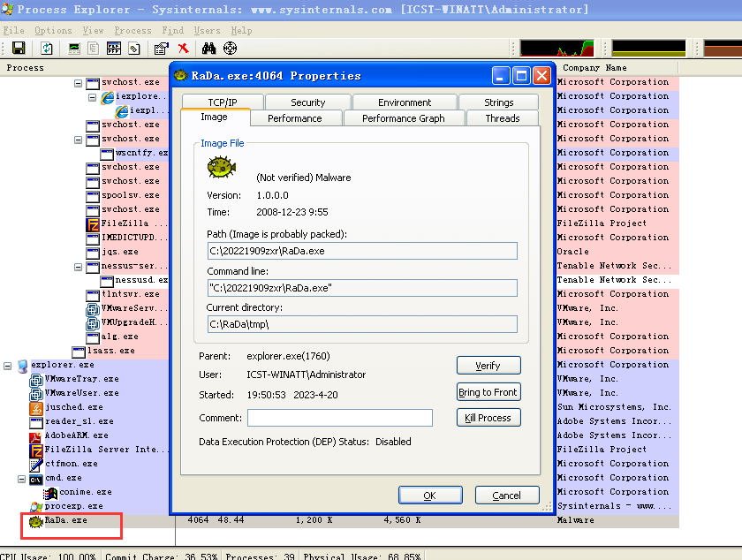Collapse the first svchost.exe tree node

[78, 83]
